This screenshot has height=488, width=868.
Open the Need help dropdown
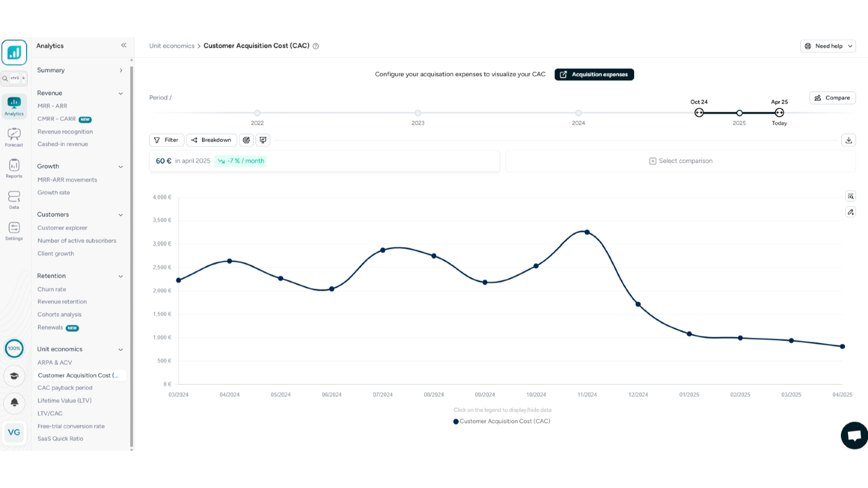[x=828, y=46]
